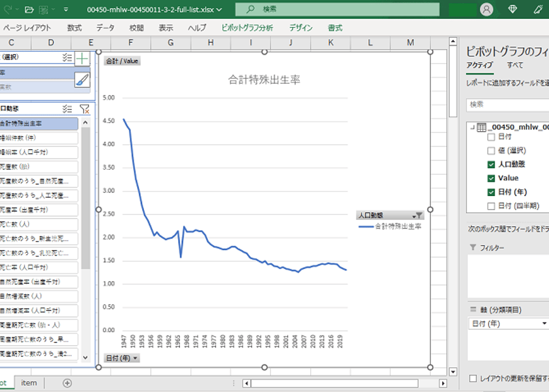Select 自然死産率 (出産千対) slicer item
Image resolution: width=549 pixels, height=392 pixels.
tap(39, 282)
